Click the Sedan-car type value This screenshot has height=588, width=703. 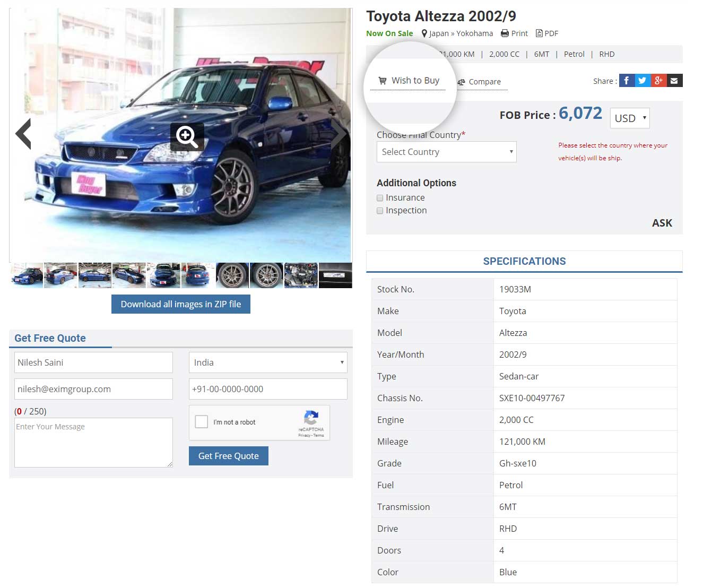point(519,376)
